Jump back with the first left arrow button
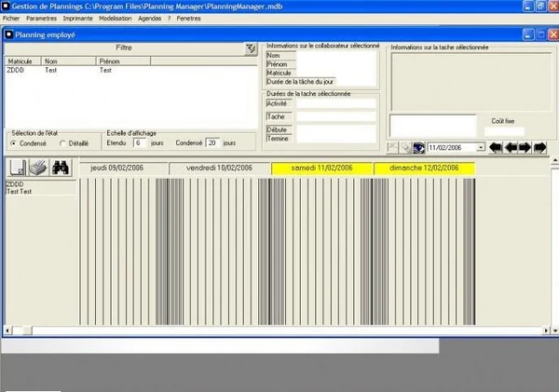This screenshot has height=392, width=559. coord(496,147)
